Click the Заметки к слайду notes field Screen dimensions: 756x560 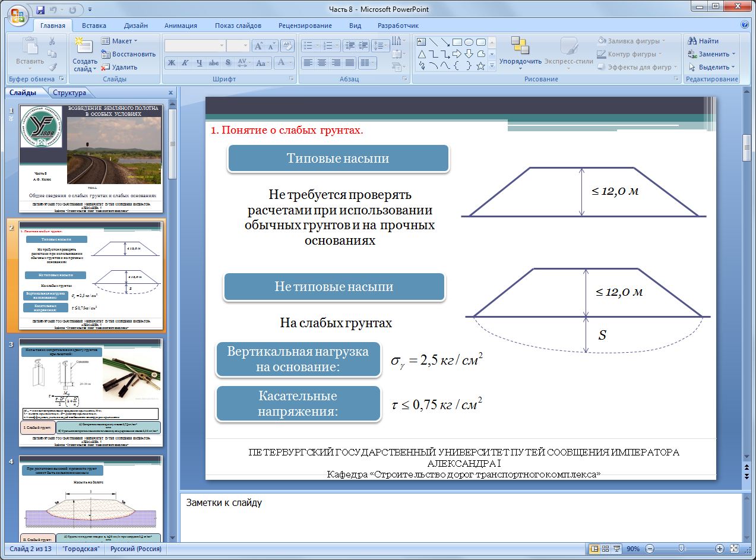[461, 517]
